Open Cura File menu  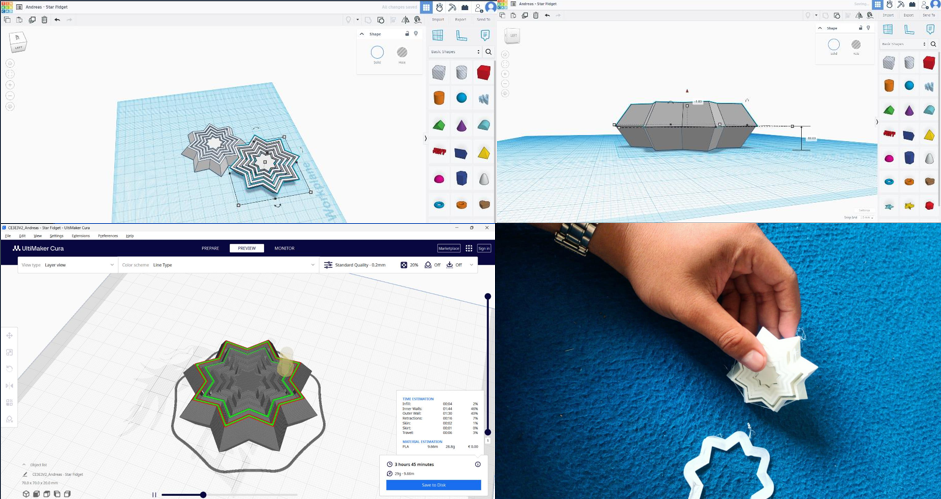click(8, 236)
